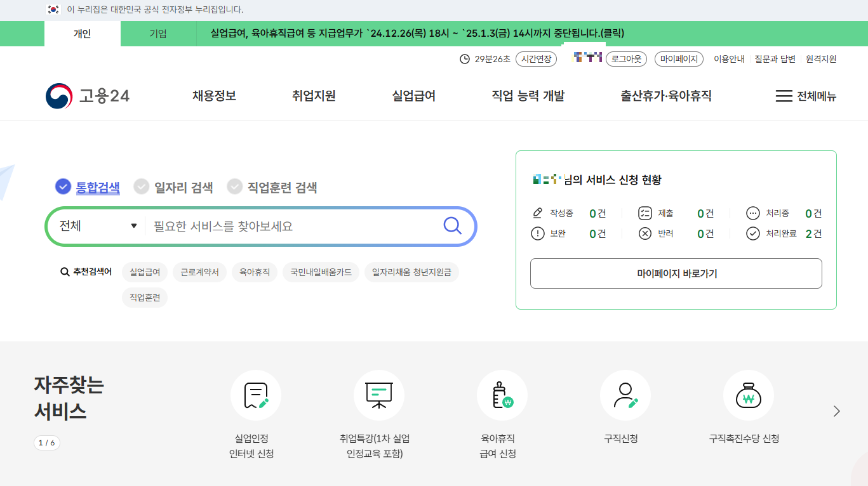Open the 이용안내 link

[729, 59]
